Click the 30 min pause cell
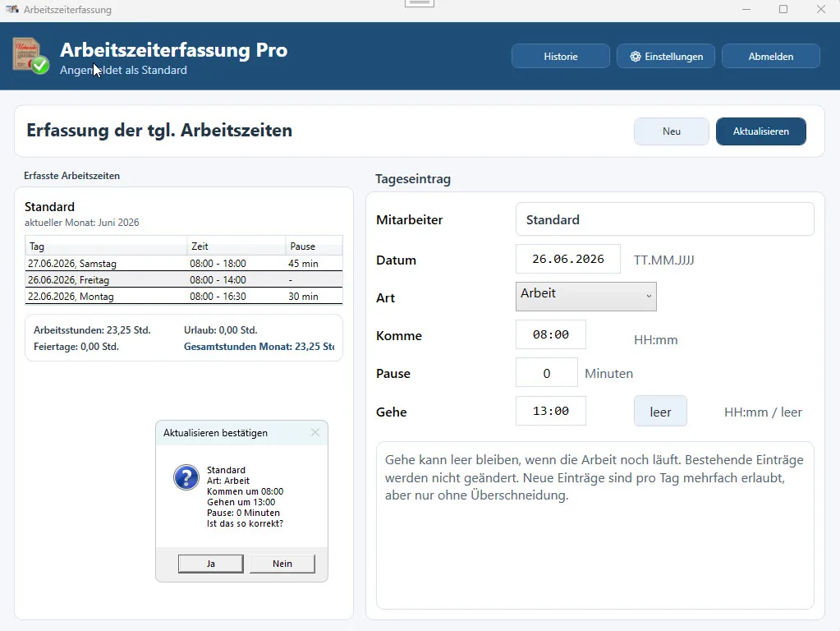 click(x=303, y=296)
